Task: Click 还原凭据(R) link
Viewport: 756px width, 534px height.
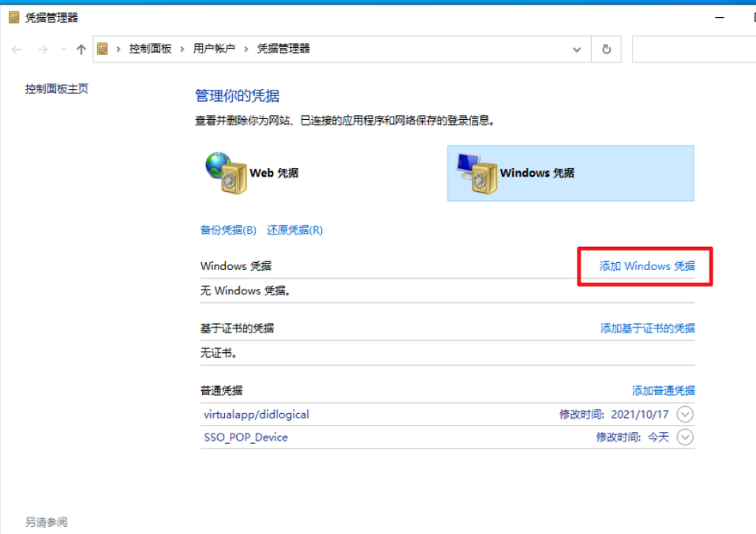Action: coord(295,230)
